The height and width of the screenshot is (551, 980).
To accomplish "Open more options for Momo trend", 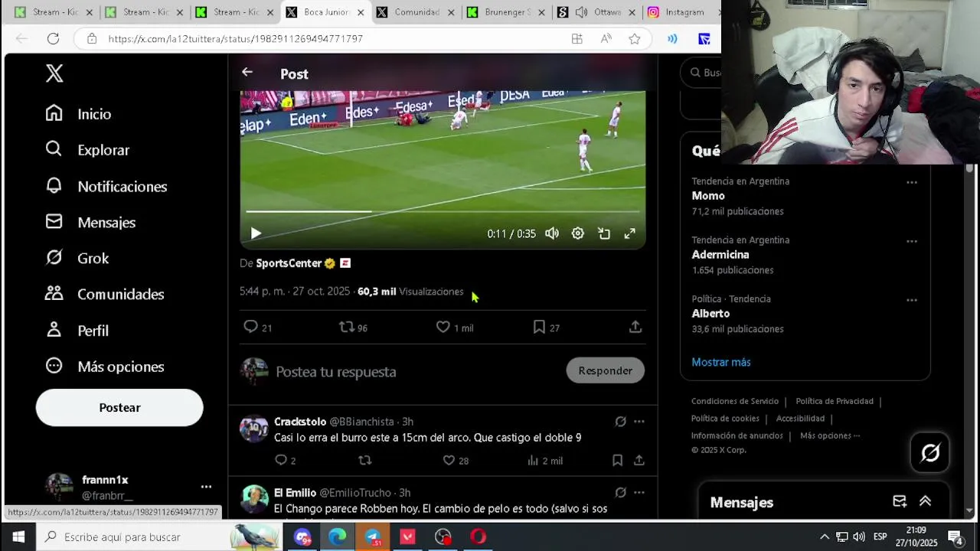I will tap(912, 182).
